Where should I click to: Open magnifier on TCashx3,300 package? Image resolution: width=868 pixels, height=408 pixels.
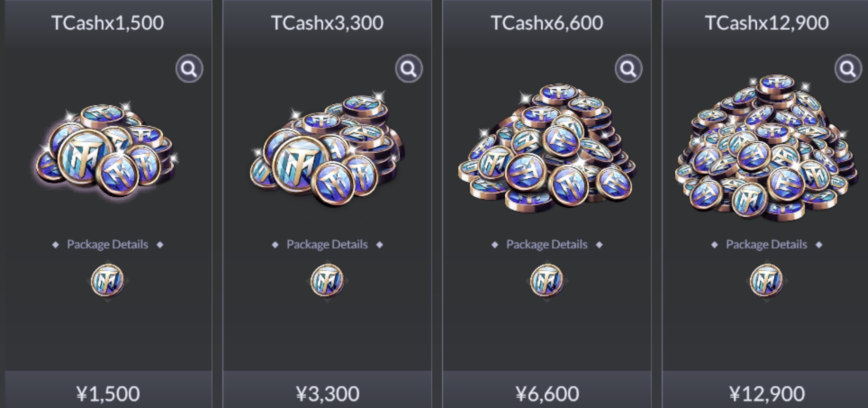409,69
